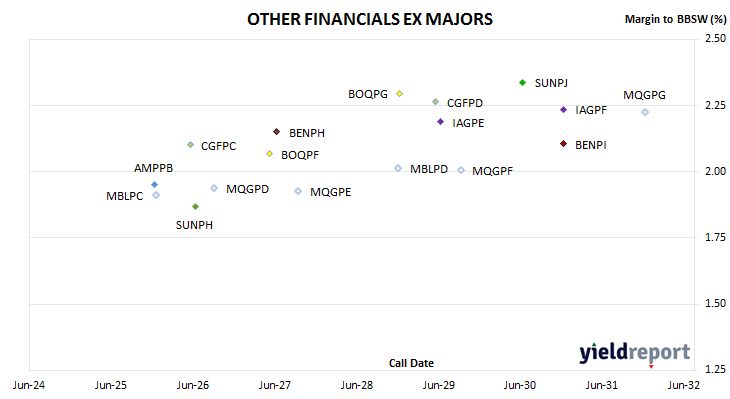Click the SUNPJ green diamond marker

click(x=522, y=82)
